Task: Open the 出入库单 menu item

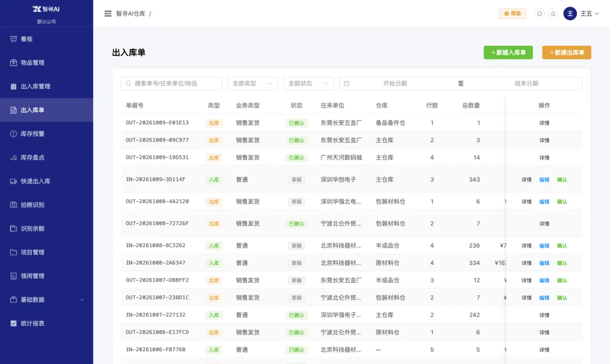Action: click(46, 110)
